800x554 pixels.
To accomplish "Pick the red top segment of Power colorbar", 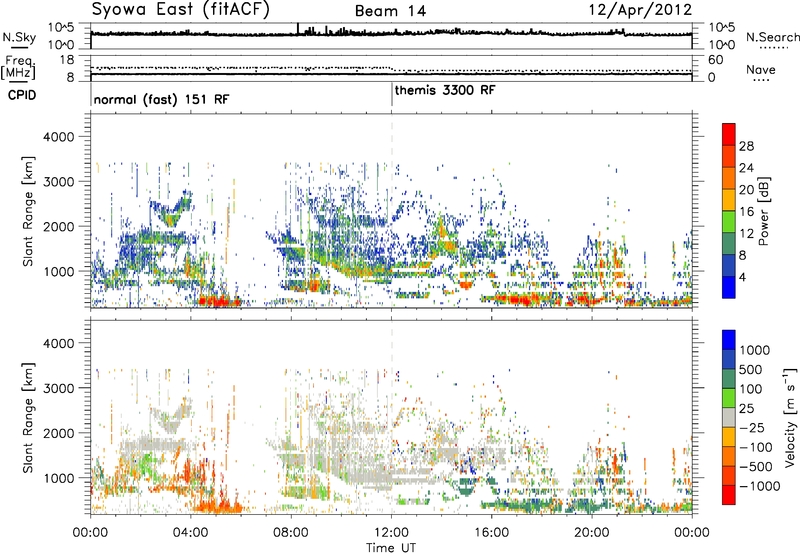I will [729, 134].
